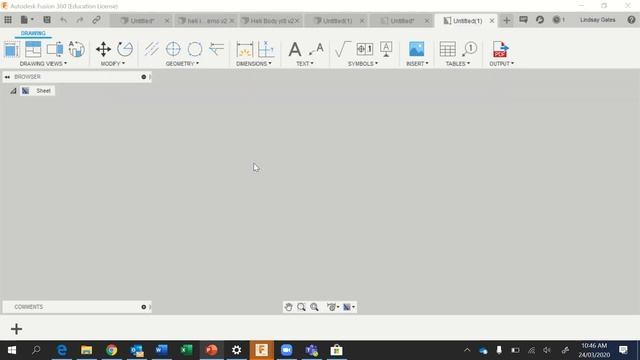Open the Display Settings dropdown
This screenshot has height=360, width=640.
[333, 307]
